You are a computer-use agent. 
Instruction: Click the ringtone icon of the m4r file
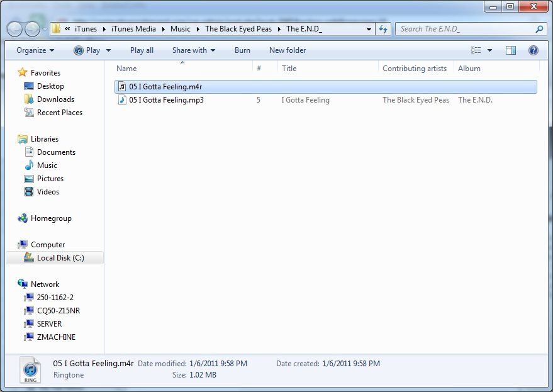[x=122, y=87]
